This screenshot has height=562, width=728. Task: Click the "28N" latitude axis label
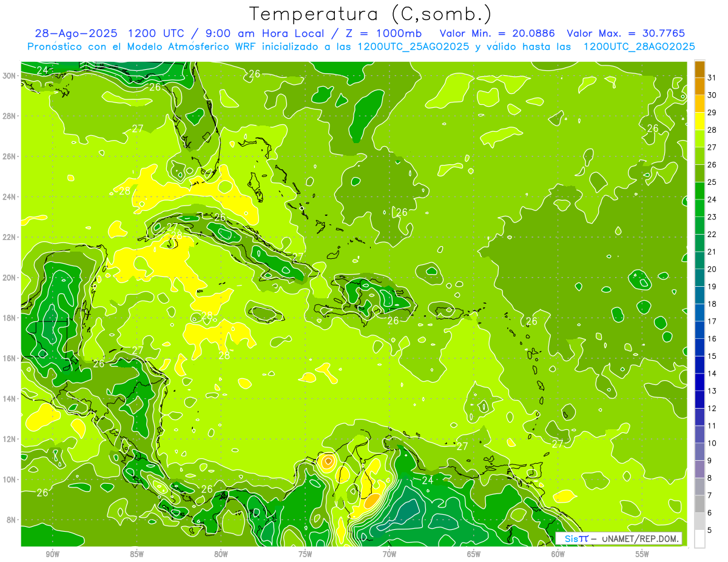tap(10, 116)
